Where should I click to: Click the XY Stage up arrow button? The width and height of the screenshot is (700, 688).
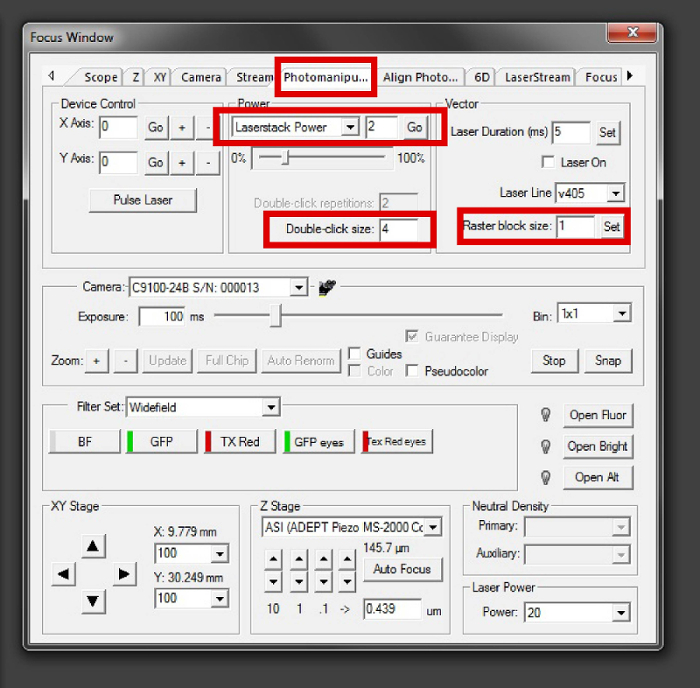click(93, 546)
